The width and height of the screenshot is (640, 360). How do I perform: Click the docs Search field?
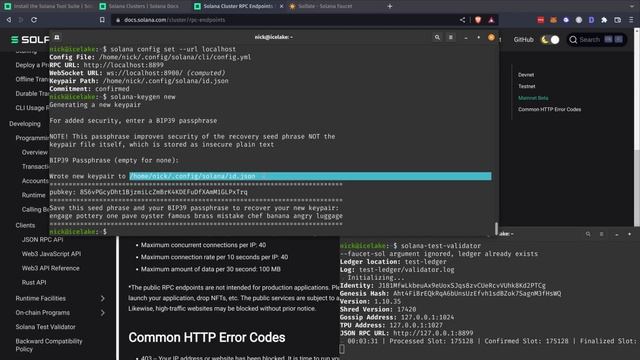pos(596,40)
